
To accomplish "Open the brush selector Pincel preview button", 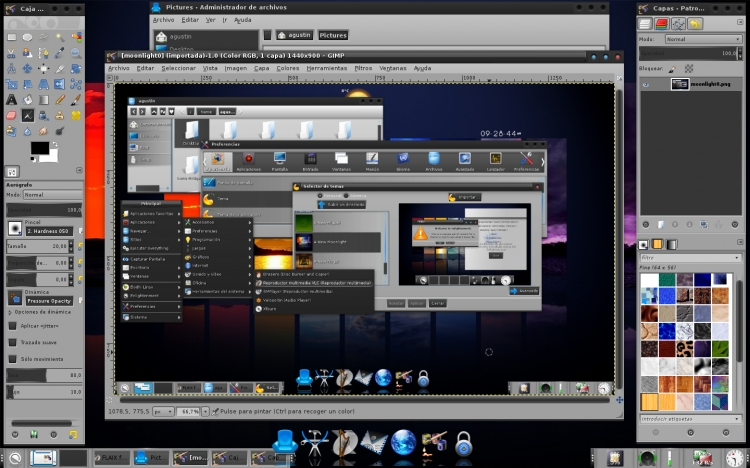I will click(x=15, y=229).
